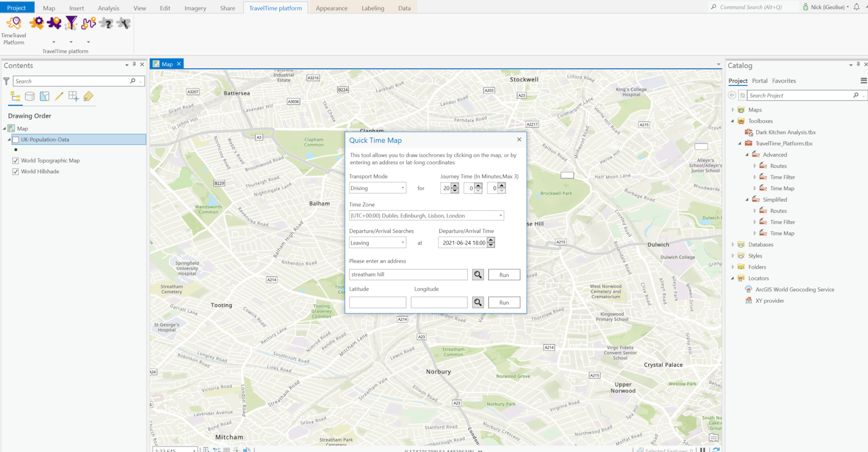868x452 pixels.
Task: Open the TimeTravel Platform tool
Action: [14, 30]
